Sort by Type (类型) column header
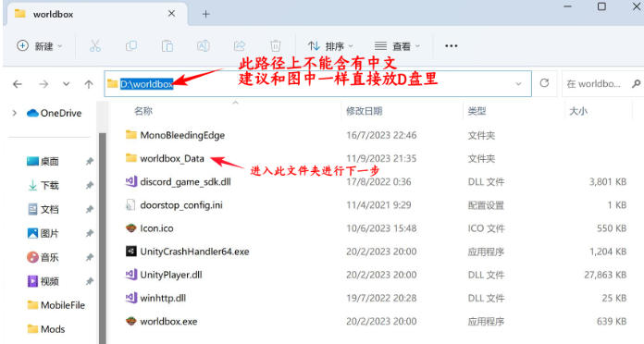This screenshot has height=344, width=644. [x=477, y=111]
